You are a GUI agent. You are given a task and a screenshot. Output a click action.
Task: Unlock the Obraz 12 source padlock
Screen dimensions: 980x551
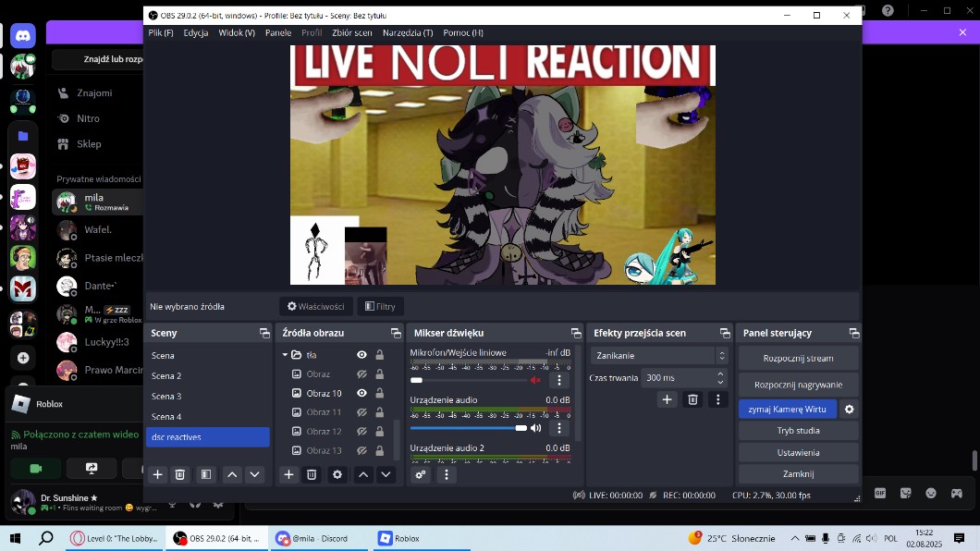pyautogui.click(x=379, y=432)
